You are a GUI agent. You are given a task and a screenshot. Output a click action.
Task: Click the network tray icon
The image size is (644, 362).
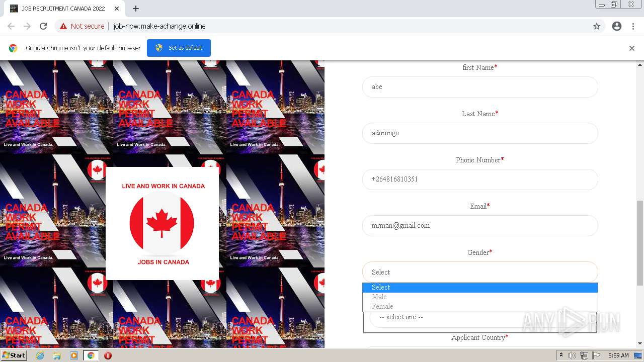point(584,355)
